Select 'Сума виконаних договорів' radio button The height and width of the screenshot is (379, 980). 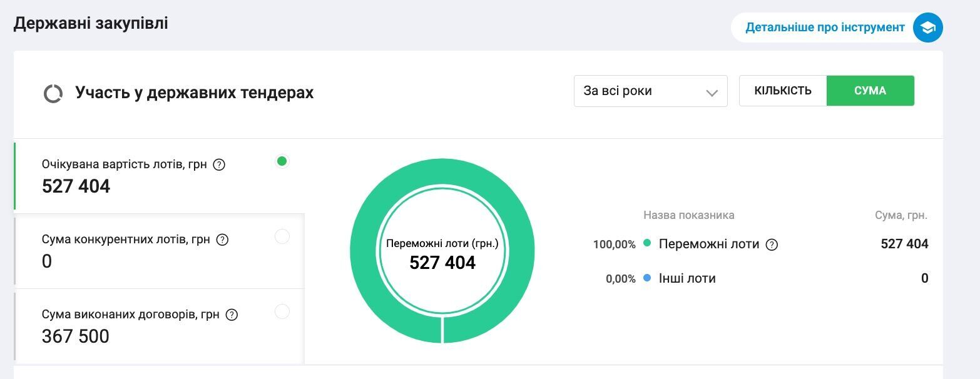[282, 311]
